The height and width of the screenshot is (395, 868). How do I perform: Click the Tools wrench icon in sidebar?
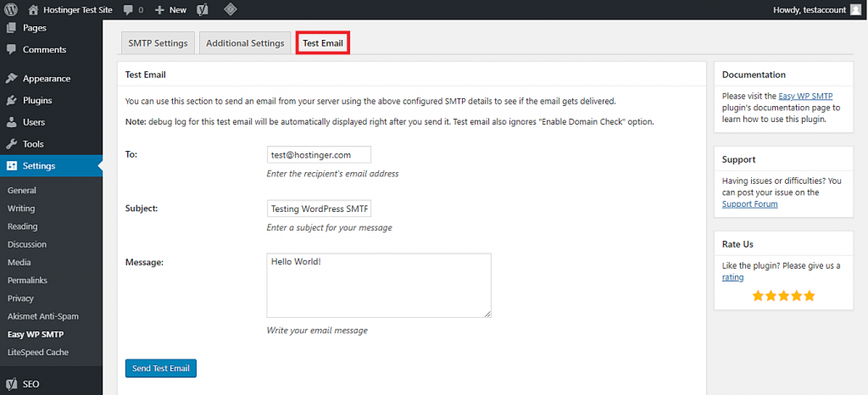pos(12,144)
